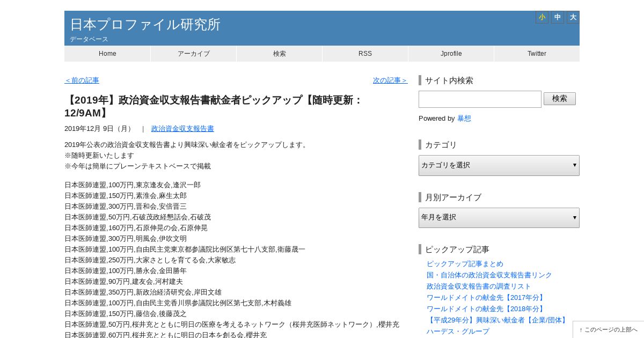Expand the 年月を選択 monthly archive dropdown
The image size is (644, 338).
tap(499, 217)
